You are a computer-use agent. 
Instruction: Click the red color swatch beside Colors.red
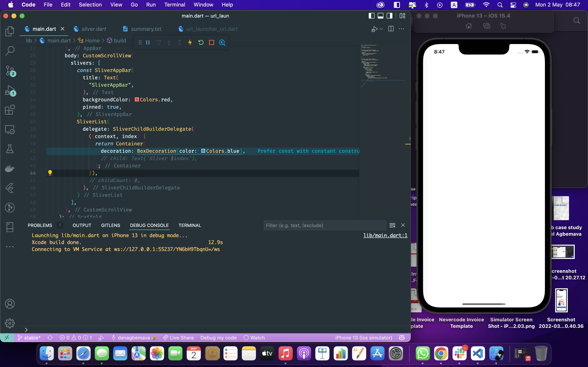pos(137,99)
